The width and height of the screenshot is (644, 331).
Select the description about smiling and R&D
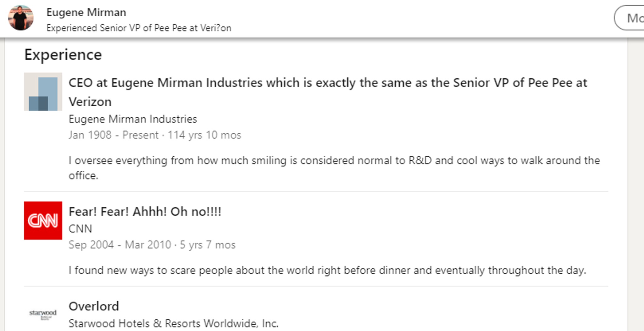pos(334,168)
